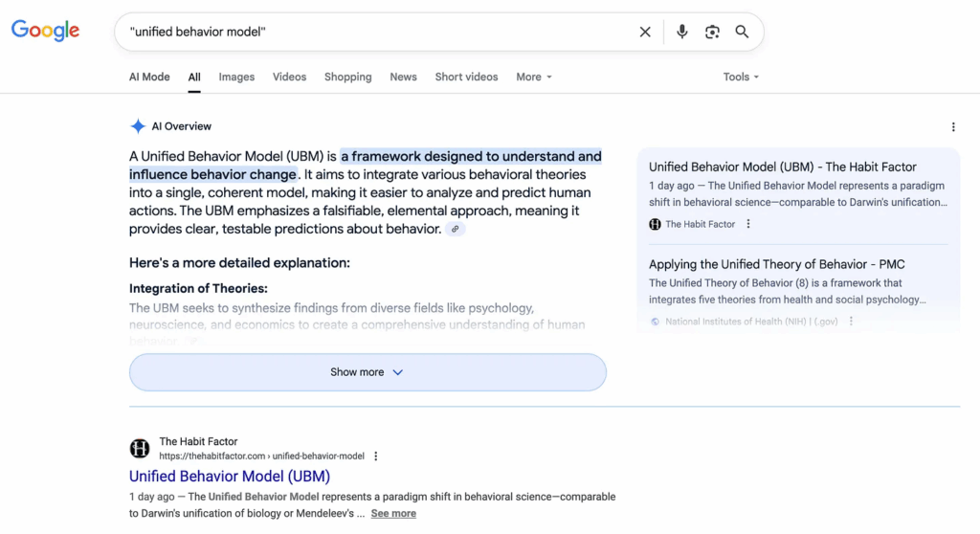This screenshot has width=980, height=534.
Task: Click The Habit Factor favicon in search result
Action: point(140,448)
